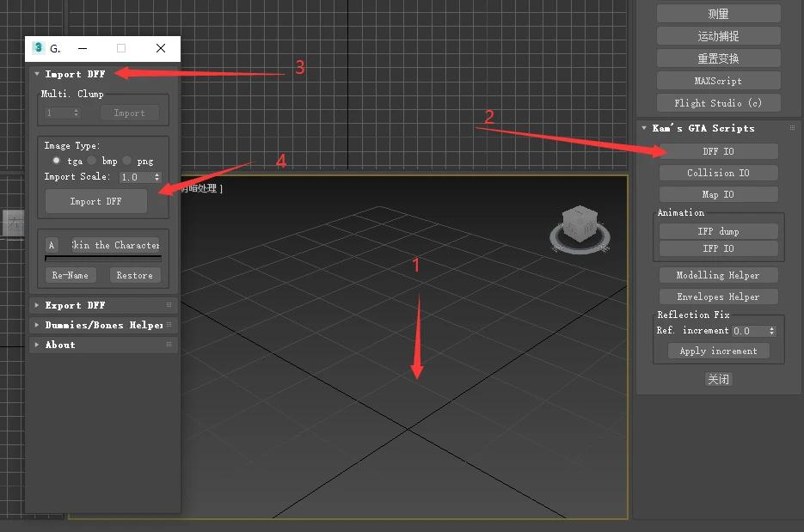The width and height of the screenshot is (804, 532).
Task: Click the Import DFF button
Action: point(96,201)
